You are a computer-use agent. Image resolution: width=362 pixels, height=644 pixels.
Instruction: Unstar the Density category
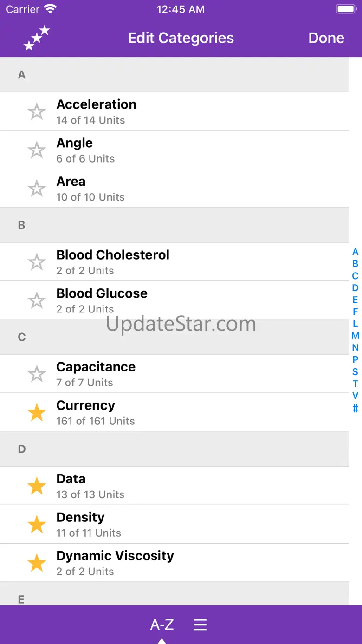tap(37, 525)
